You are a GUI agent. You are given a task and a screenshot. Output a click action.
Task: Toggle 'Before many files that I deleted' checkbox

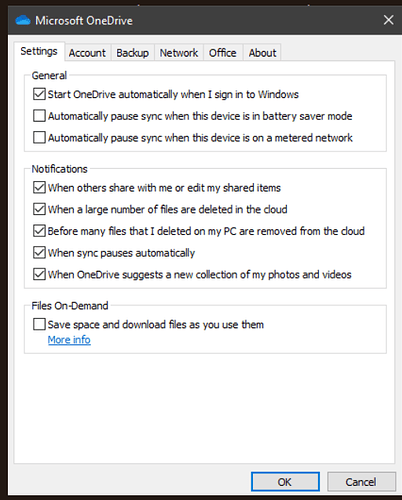tap(39, 231)
